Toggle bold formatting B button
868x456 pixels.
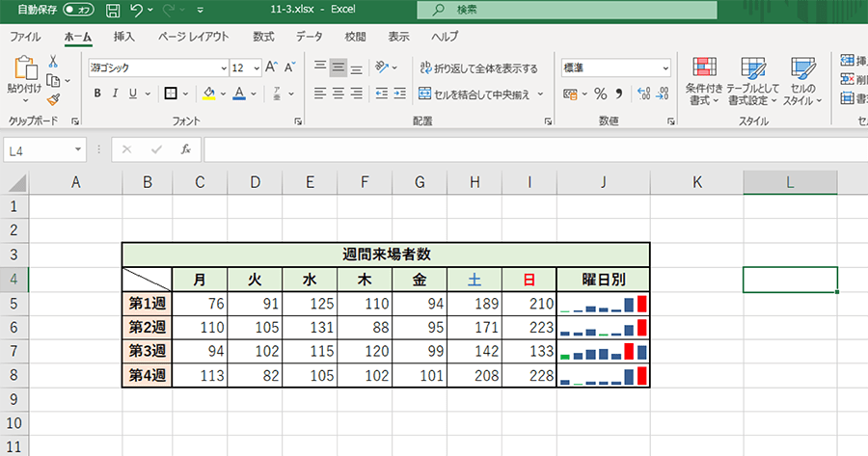pos(97,94)
